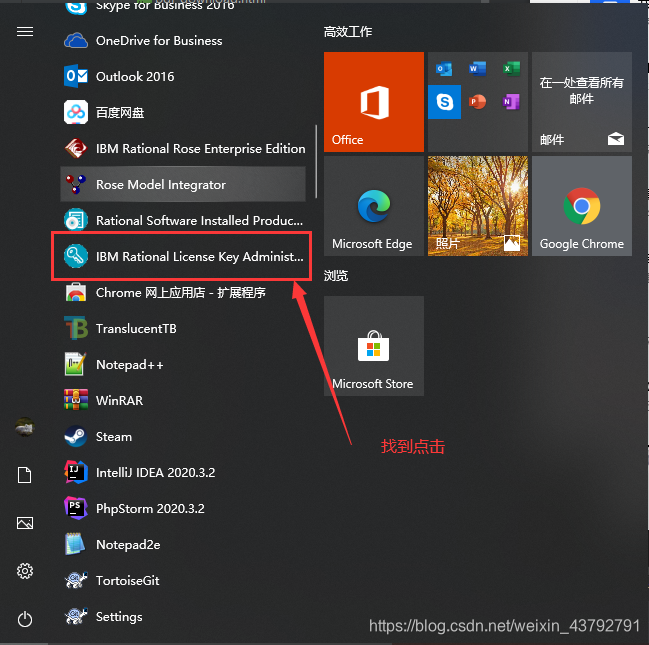Click the app list scrollbar
Viewport: 649px width, 645px height.
coord(316,161)
